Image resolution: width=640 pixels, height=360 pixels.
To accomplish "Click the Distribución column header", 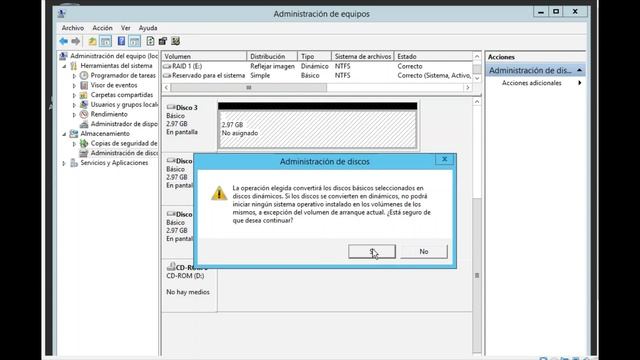I will 272,56.
